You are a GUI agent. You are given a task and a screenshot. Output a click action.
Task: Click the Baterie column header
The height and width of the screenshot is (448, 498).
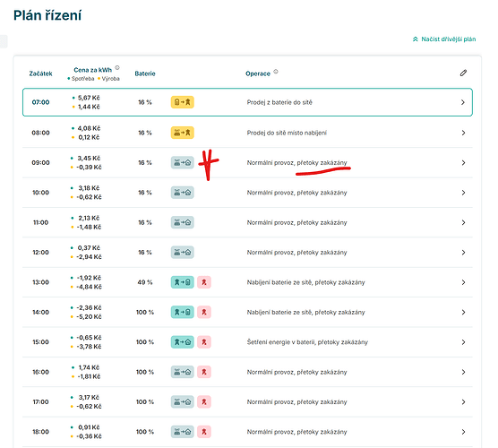click(145, 73)
